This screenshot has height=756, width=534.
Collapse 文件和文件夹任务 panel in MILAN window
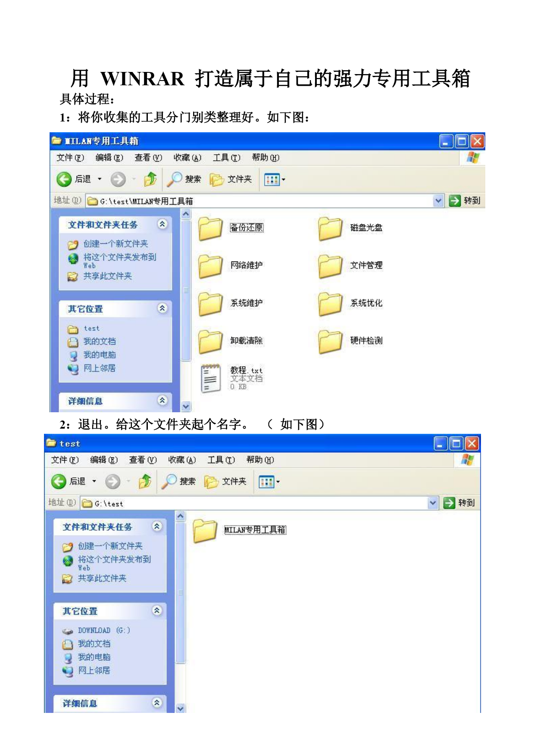coord(162,224)
